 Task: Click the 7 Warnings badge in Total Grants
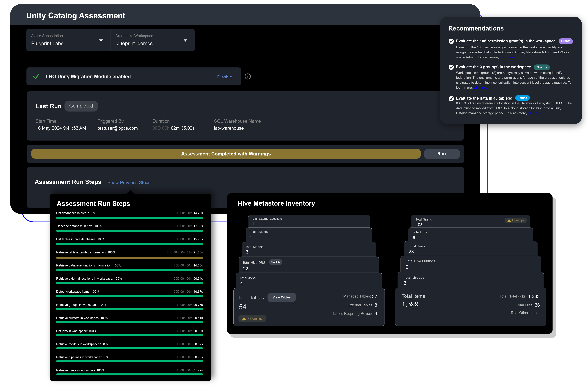(x=516, y=221)
